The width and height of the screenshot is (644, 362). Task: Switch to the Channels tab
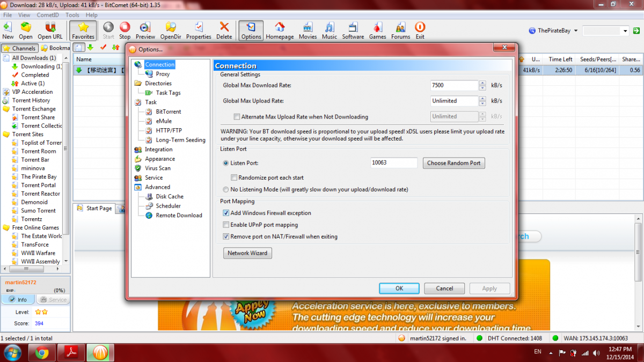coord(19,48)
